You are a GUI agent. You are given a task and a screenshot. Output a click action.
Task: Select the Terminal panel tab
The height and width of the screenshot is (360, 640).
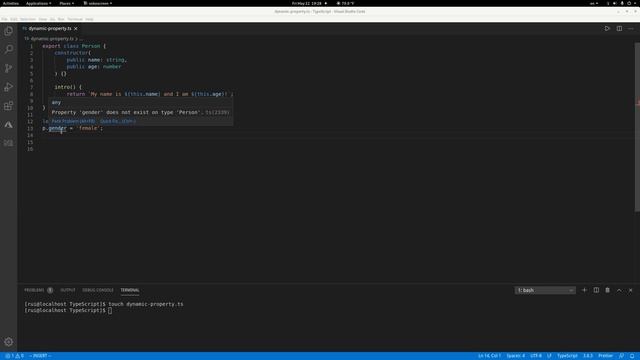[x=130, y=290]
